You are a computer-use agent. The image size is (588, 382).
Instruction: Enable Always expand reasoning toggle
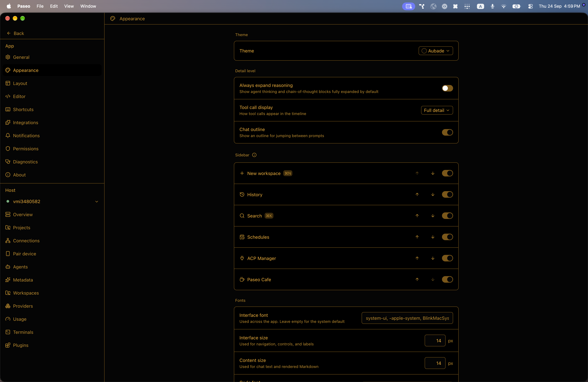coord(447,88)
